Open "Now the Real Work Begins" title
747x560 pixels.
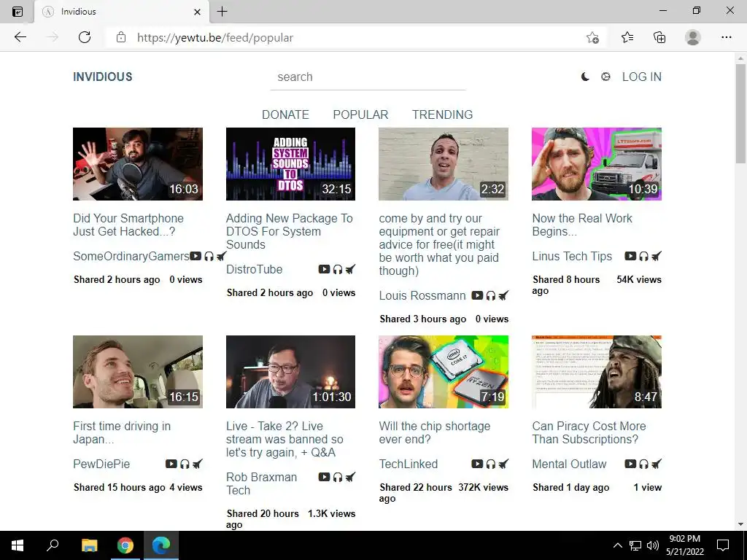pyautogui.click(x=582, y=225)
